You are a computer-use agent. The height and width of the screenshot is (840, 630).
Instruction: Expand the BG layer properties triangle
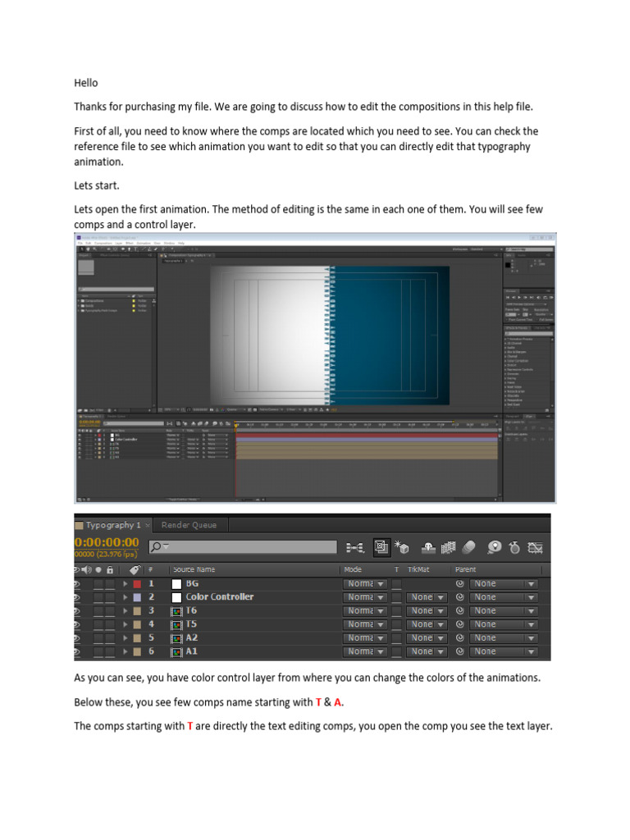pyautogui.click(x=126, y=583)
